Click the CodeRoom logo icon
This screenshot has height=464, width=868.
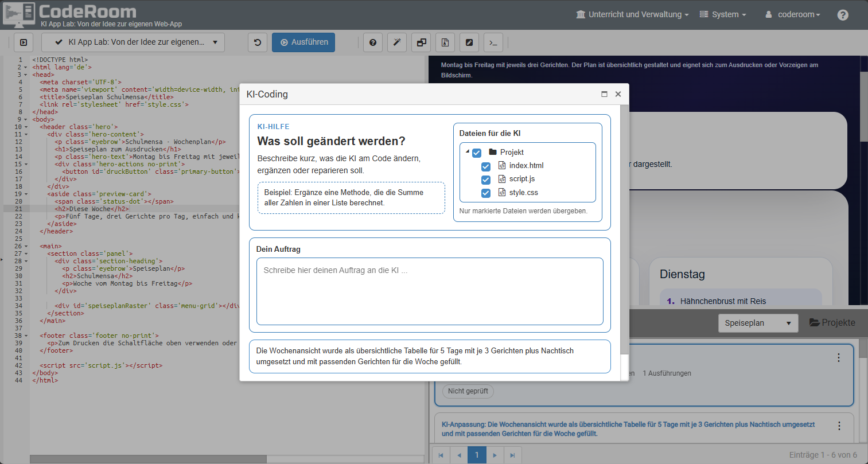pyautogui.click(x=19, y=14)
